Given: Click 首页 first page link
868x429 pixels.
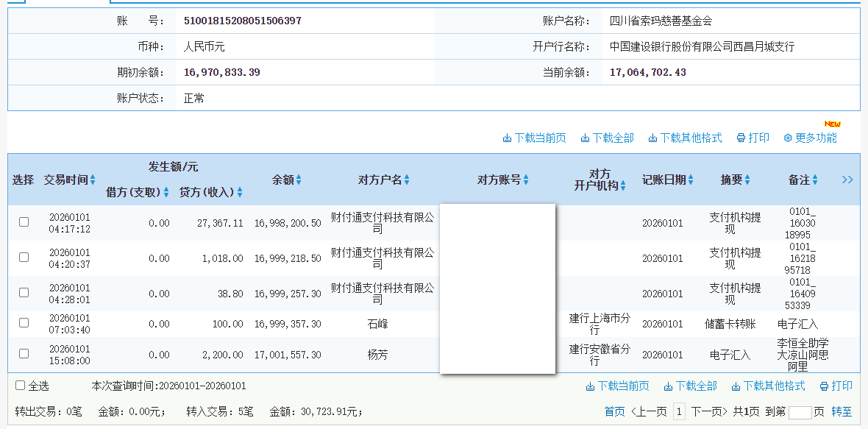Looking at the screenshot, I should point(614,411).
